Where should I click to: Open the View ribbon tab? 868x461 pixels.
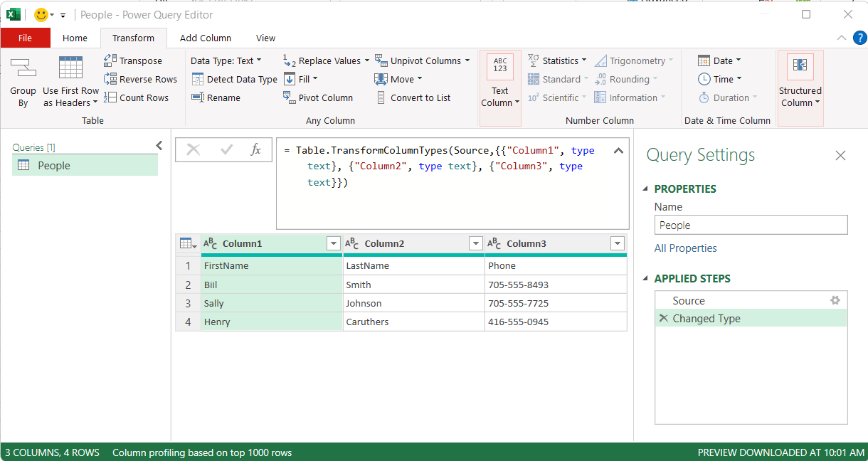click(265, 38)
